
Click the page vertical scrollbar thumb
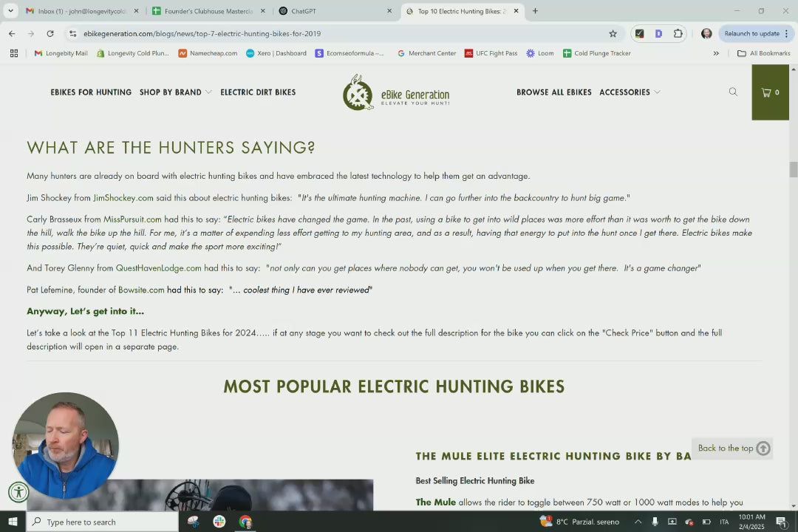[x=794, y=169]
